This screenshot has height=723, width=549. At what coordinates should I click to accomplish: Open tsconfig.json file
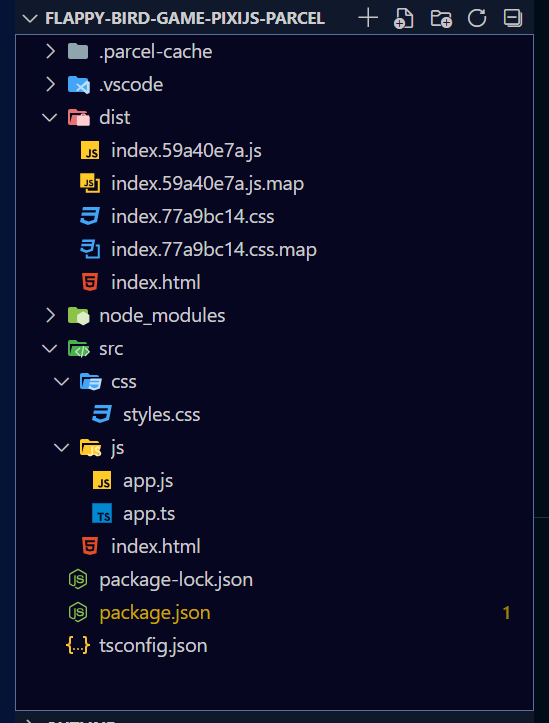(153, 646)
